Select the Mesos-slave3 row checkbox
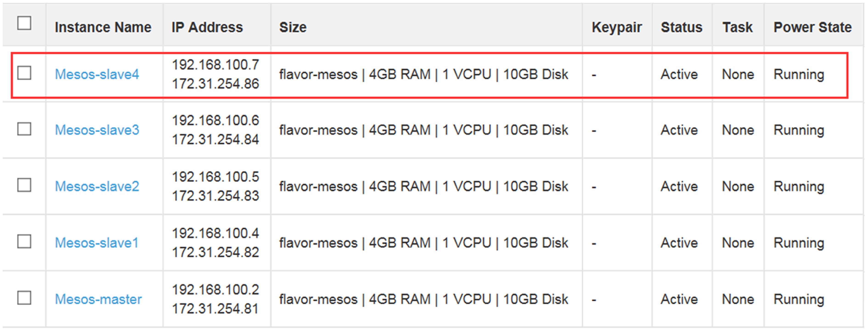Viewport: 868px width, 331px height. point(24,129)
